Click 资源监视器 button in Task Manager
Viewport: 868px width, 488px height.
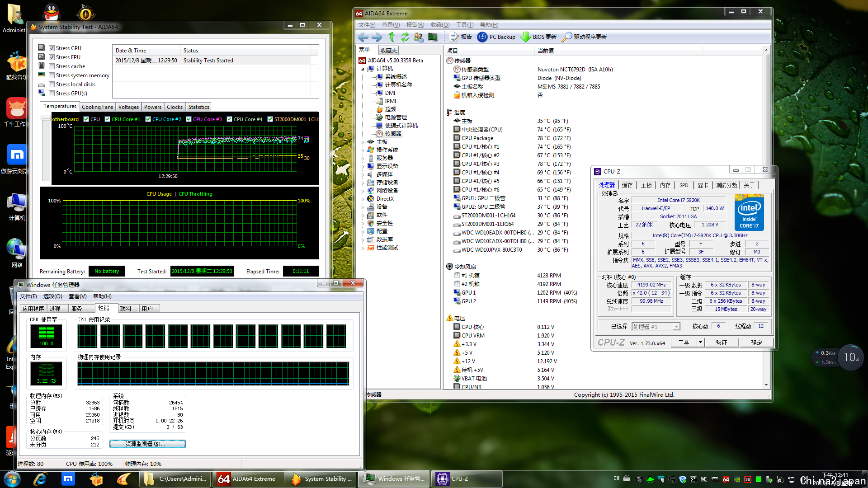(147, 444)
